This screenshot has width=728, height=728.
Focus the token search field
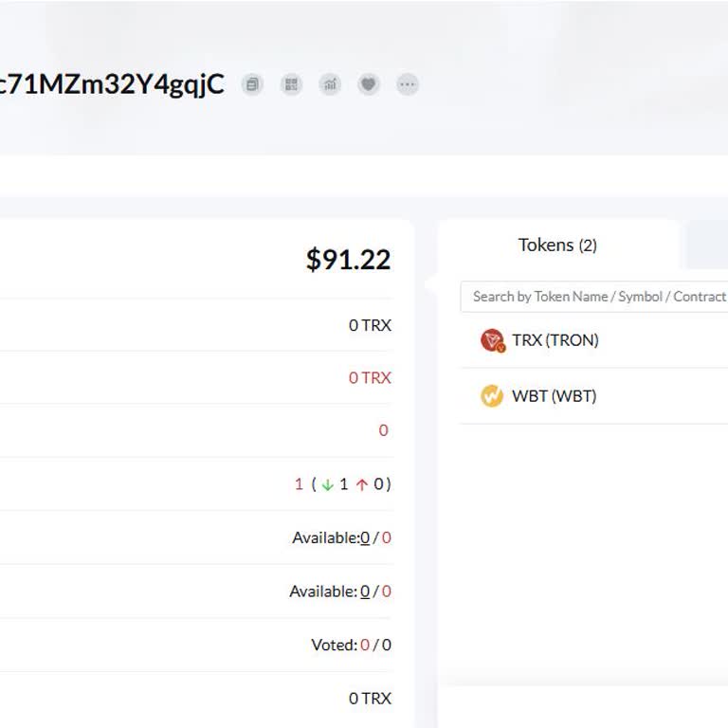[x=594, y=297]
